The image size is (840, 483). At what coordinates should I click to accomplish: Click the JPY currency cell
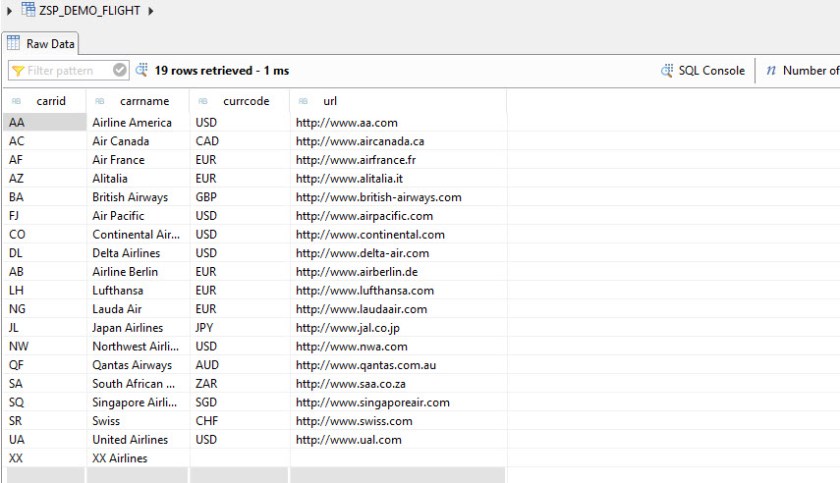[239, 328]
